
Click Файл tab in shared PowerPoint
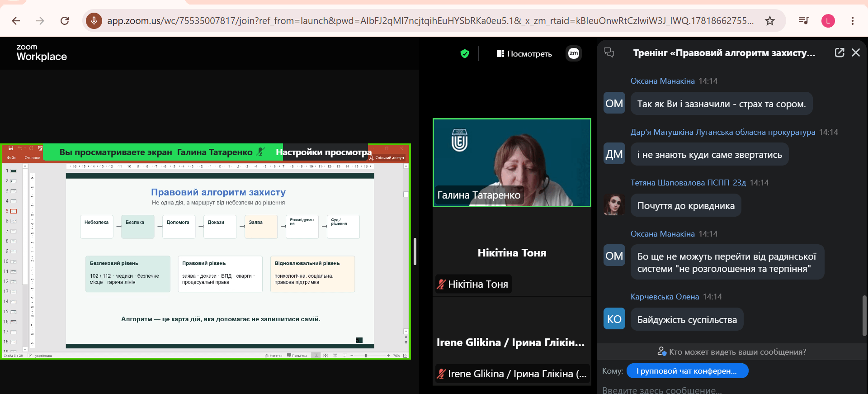[x=11, y=158]
